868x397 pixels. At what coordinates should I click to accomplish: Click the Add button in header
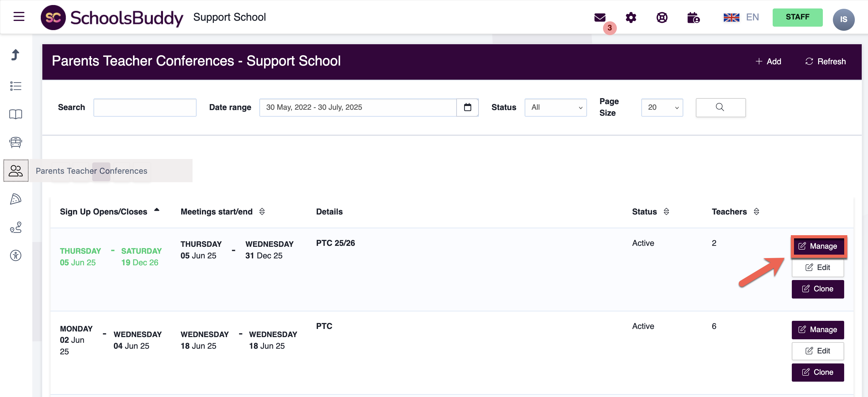[769, 61]
